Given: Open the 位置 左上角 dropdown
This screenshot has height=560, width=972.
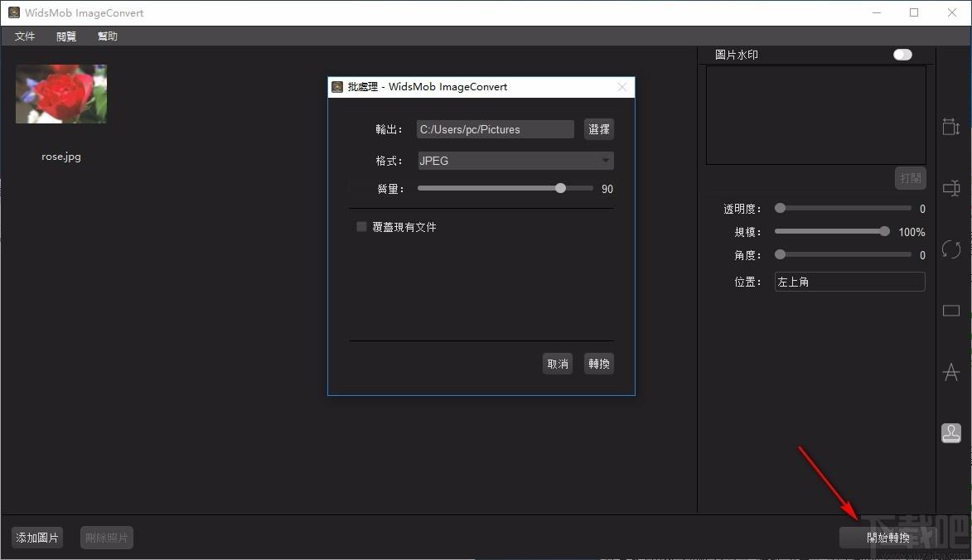Looking at the screenshot, I should click(x=849, y=282).
